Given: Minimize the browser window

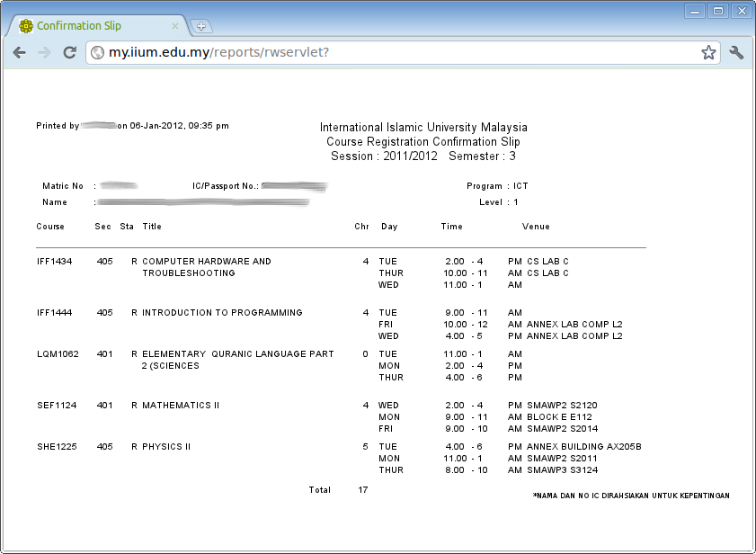Looking at the screenshot, I should pos(695,11).
